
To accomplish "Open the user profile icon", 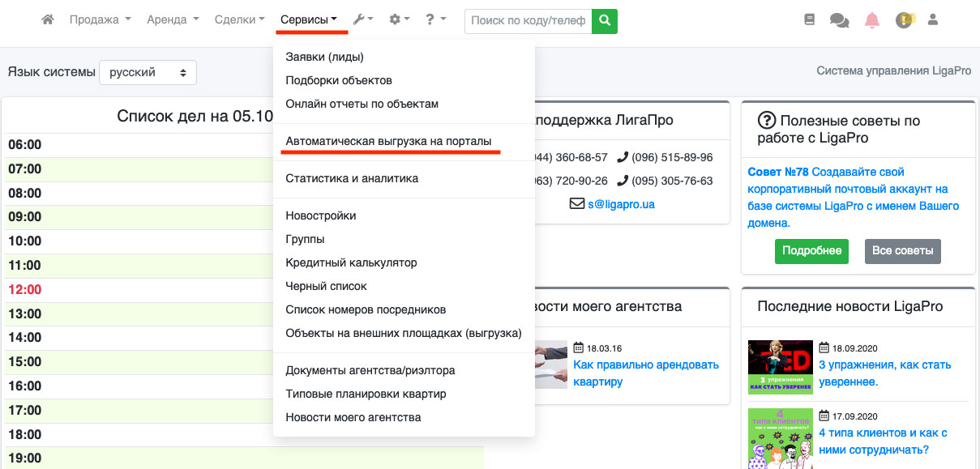I will pyautogui.click(x=933, y=20).
